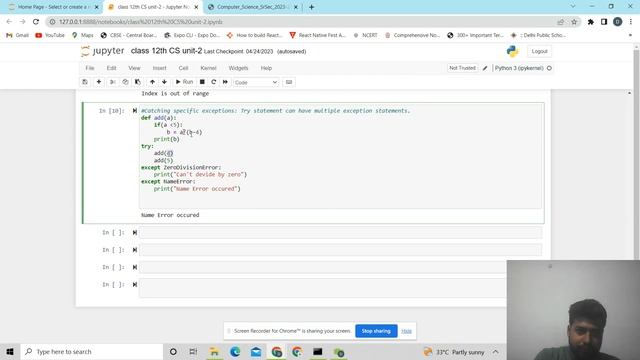640x360 pixels.
Task: Open the View menu in Jupyter
Action: [x=134, y=68]
